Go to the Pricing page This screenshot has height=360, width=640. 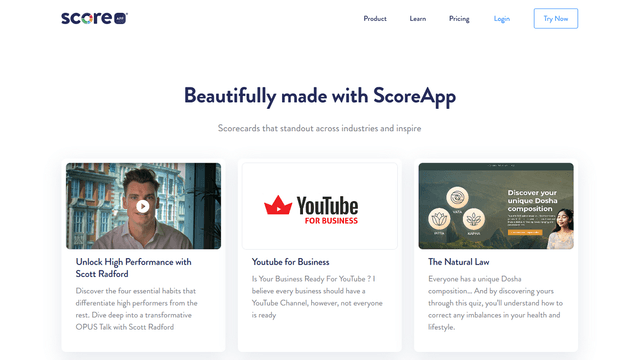459,19
